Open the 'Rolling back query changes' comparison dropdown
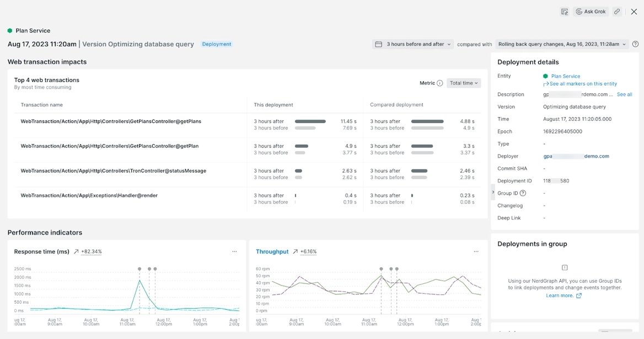The width and height of the screenshot is (644, 339). pos(562,44)
